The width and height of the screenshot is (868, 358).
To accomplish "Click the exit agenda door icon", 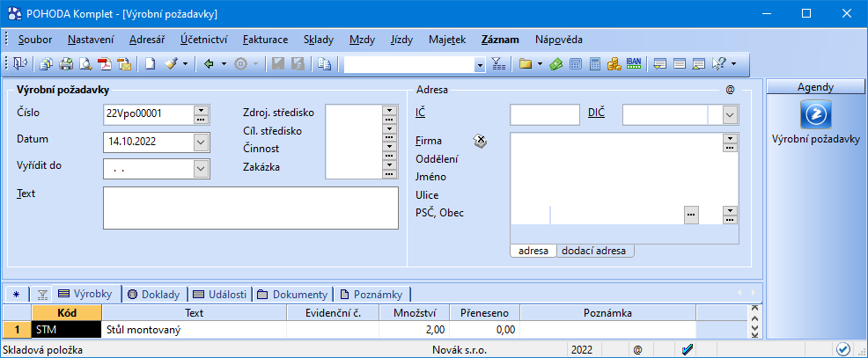I will [x=20, y=64].
